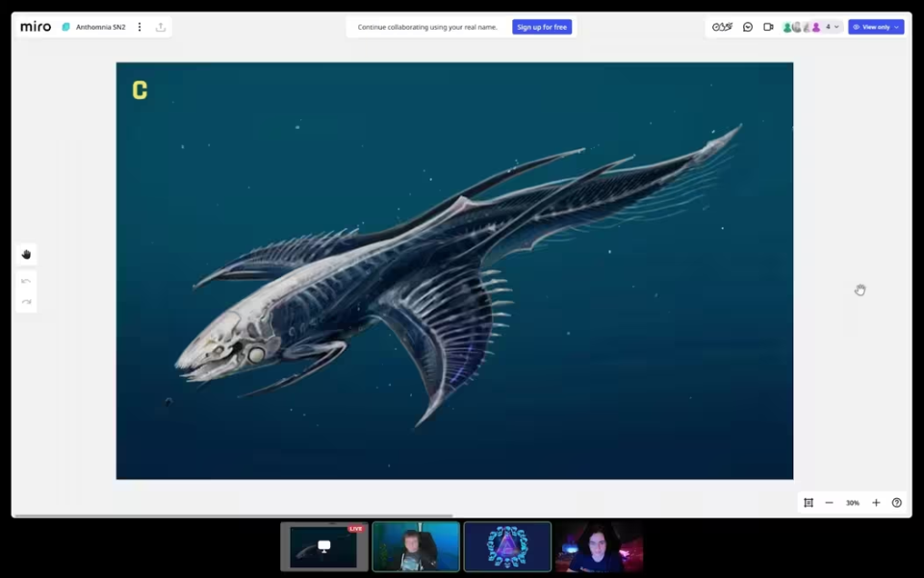Click the fit-to-screen frame icon
Image resolution: width=924 pixels, height=578 pixels.
[x=808, y=503]
